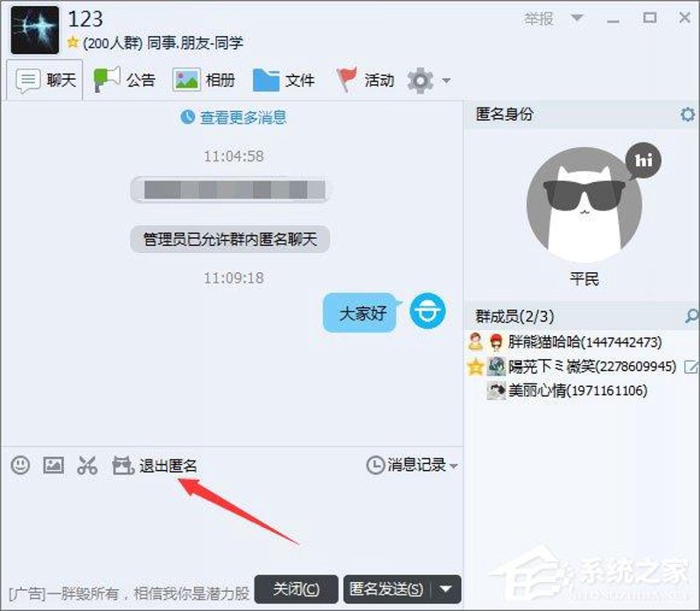700x611 pixels.
Task: Open the 活动 activities tab
Action: tap(365, 81)
